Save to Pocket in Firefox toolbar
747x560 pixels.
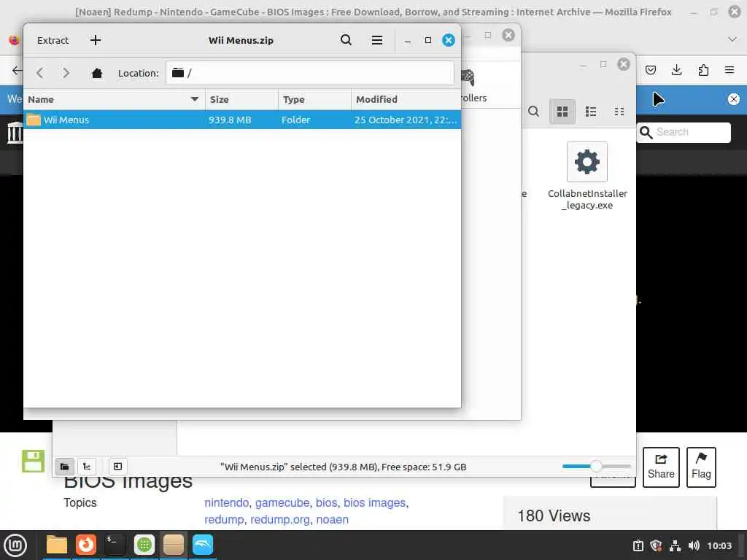(x=650, y=71)
